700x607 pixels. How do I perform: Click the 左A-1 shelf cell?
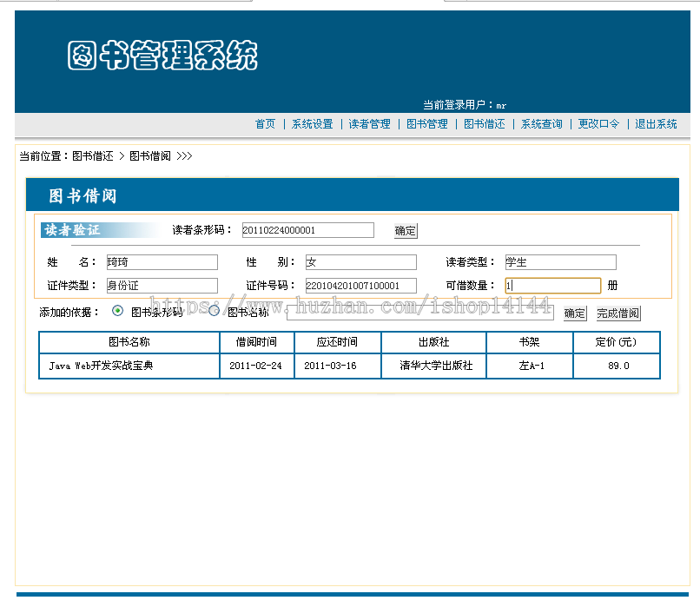tap(530, 366)
